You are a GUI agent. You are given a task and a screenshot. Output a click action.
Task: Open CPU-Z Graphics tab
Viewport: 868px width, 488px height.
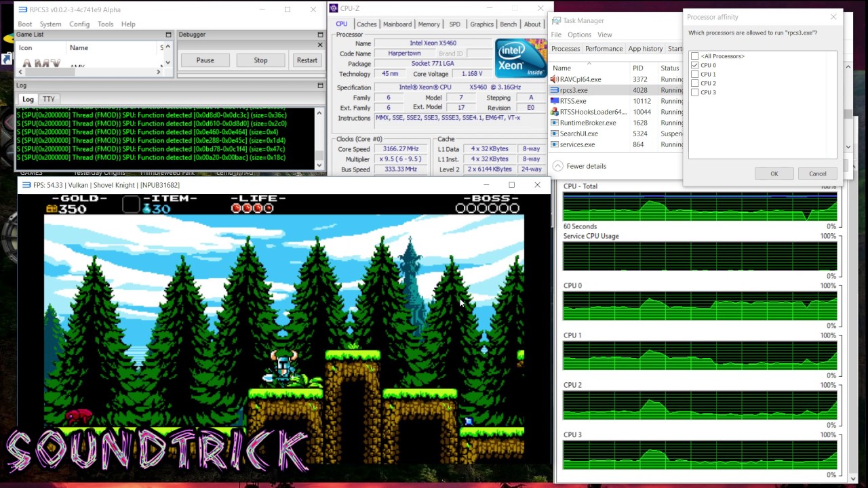[481, 24]
